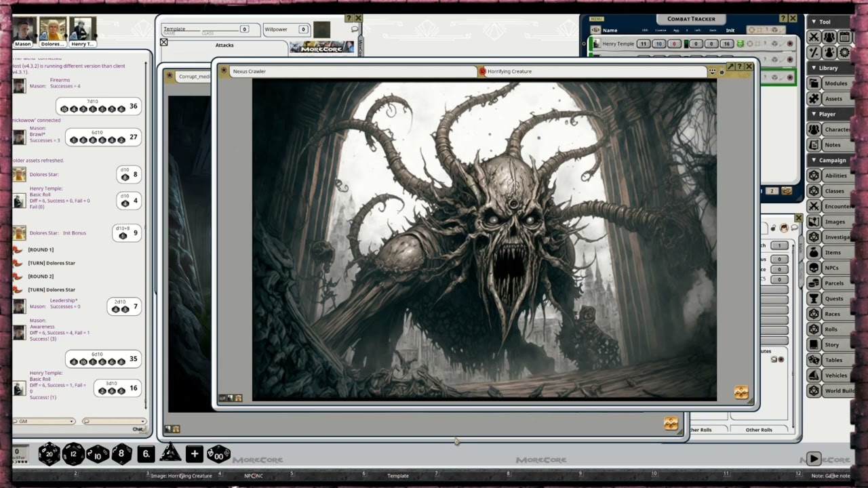This screenshot has width=868, height=488.
Task: Click Henry Temple's Init value 16
Action: [x=727, y=43]
